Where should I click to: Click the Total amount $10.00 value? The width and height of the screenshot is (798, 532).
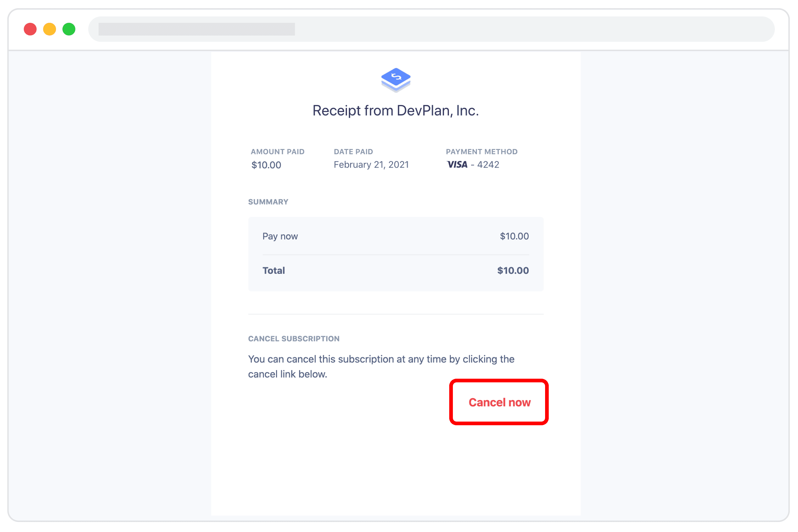pyautogui.click(x=513, y=270)
